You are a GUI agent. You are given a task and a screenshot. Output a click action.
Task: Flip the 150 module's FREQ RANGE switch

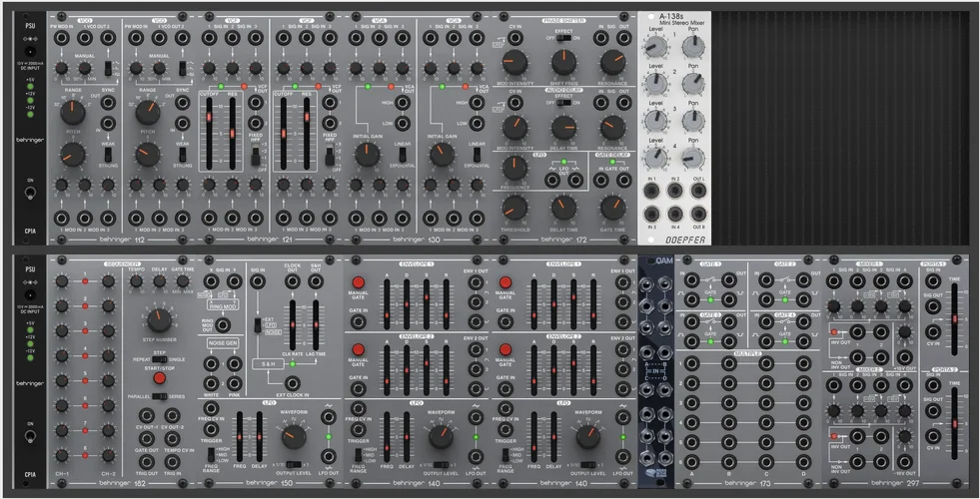(x=211, y=453)
